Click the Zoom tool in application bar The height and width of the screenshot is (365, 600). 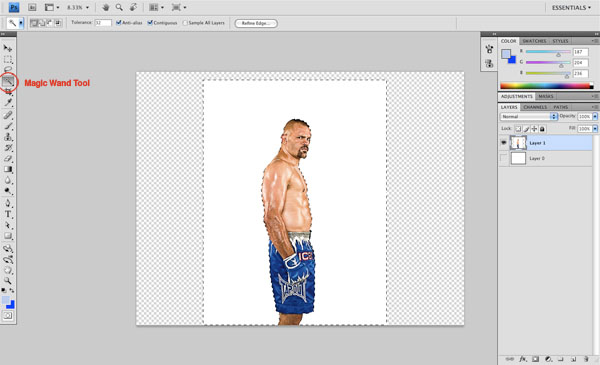(119, 7)
